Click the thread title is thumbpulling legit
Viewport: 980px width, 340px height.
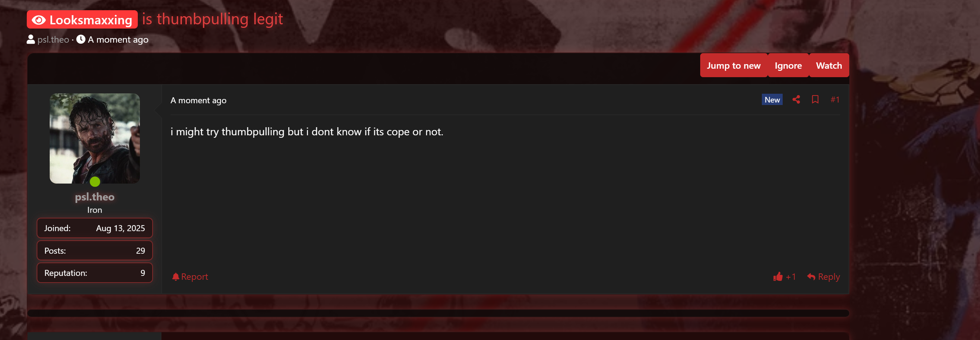(212, 19)
